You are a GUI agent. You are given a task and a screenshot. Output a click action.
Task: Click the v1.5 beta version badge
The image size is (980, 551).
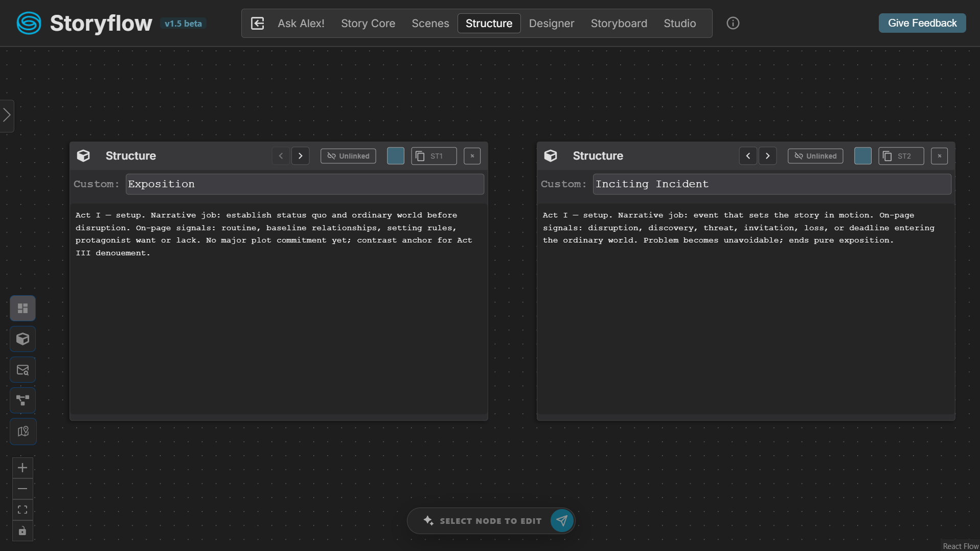click(x=183, y=24)
